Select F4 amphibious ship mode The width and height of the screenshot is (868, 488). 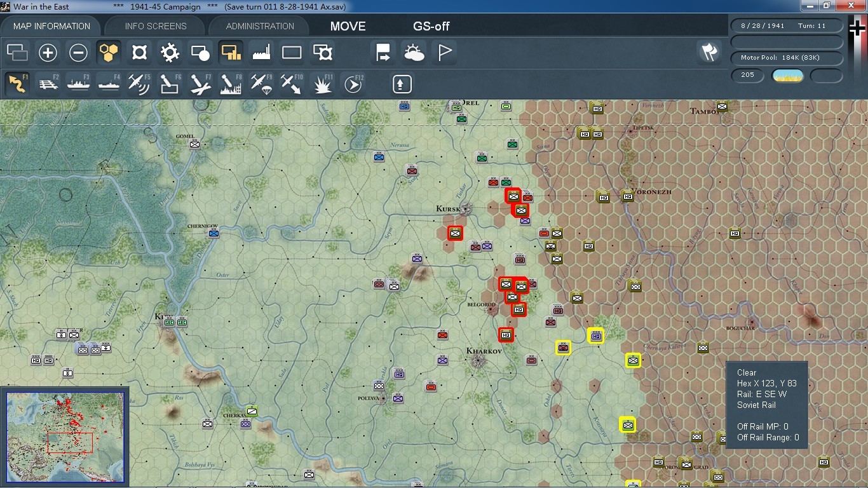click(x=109, y=84)
